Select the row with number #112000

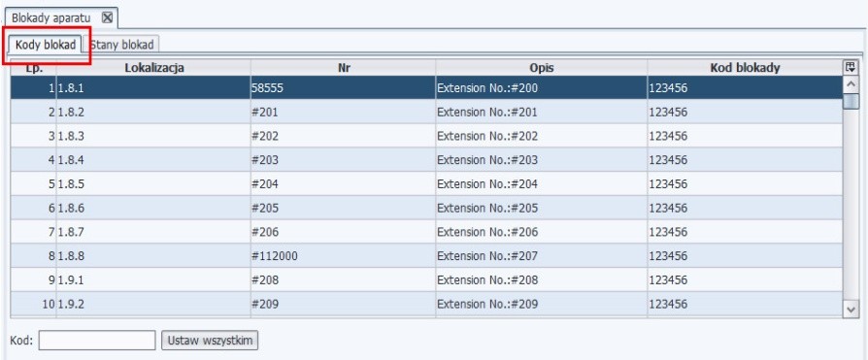(x=426, y=256)
